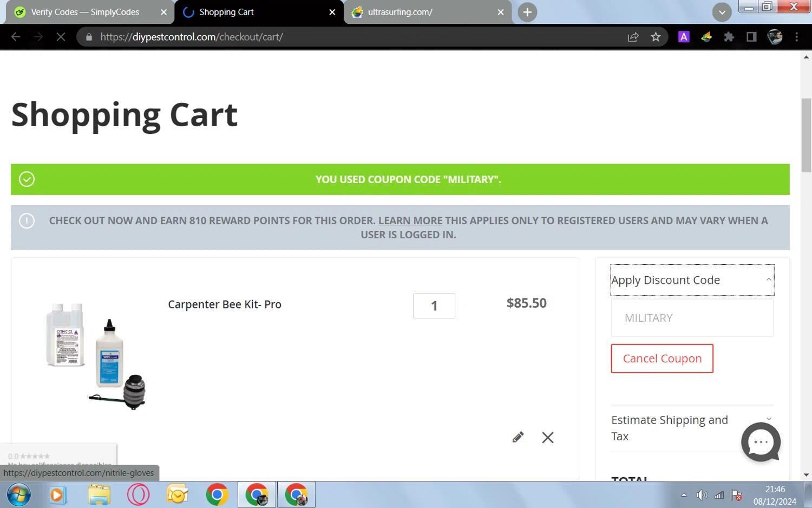Bookmark this page with the star icon
The width and height of the screenshot is (812, 508).
(x=656, y=37)
